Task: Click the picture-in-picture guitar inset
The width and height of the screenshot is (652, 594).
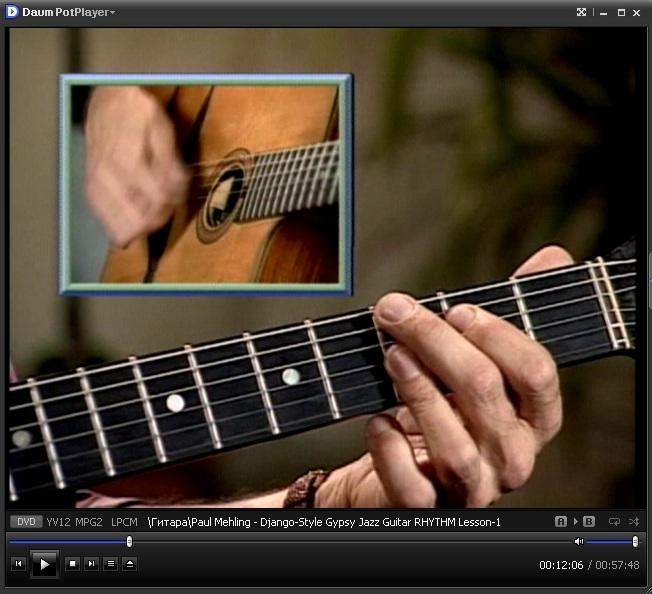Action: coord(206,185)
